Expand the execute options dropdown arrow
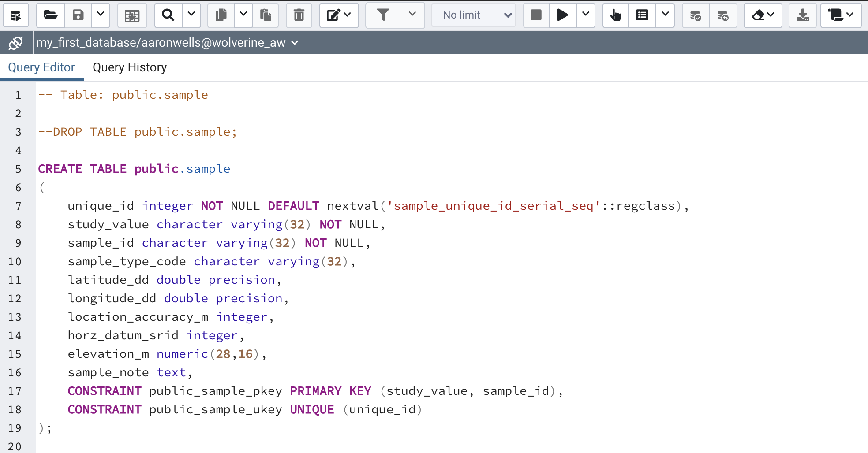 pyautogui.click(x=586, y=15)
